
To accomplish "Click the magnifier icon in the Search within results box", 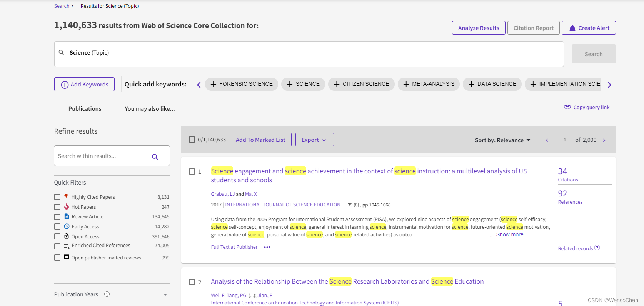I will click(155, 156).
